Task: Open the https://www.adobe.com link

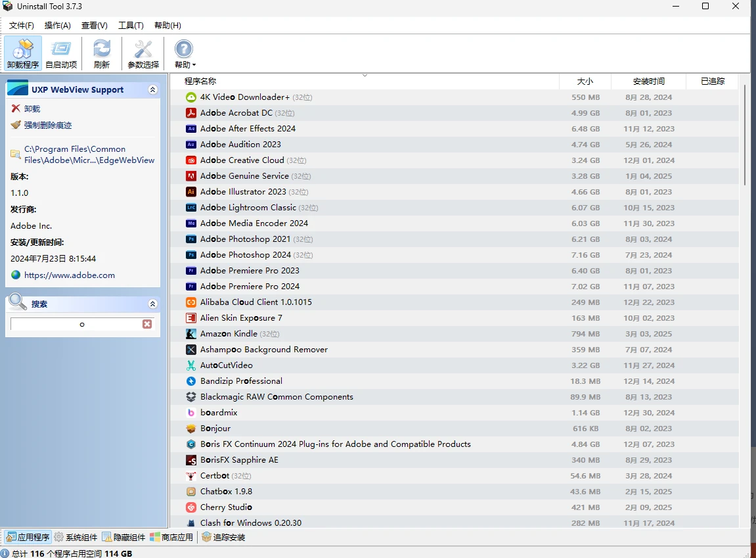Action: click(70, 275)
